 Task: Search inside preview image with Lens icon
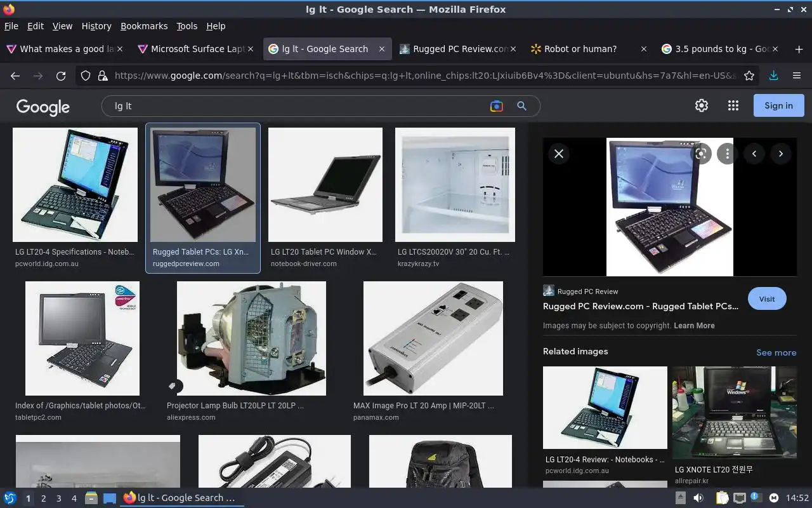tap(701, 154)
